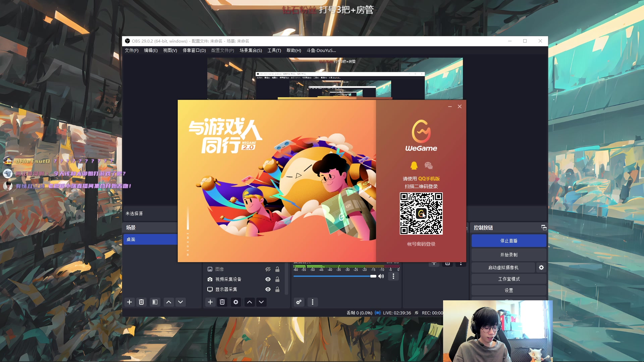Add a new source with plus icon

tap(210, 302)
